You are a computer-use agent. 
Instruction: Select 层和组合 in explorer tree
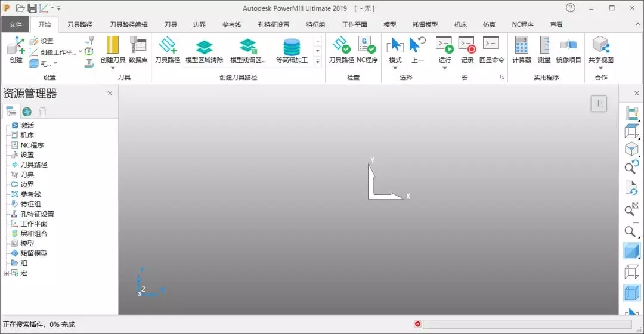pos(33,234)
